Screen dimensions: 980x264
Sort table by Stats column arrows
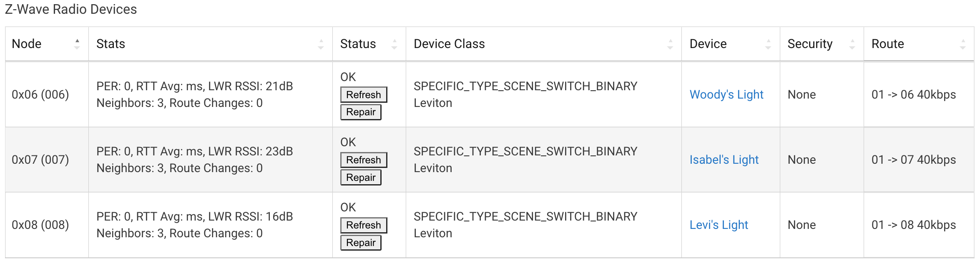(321, 44)
